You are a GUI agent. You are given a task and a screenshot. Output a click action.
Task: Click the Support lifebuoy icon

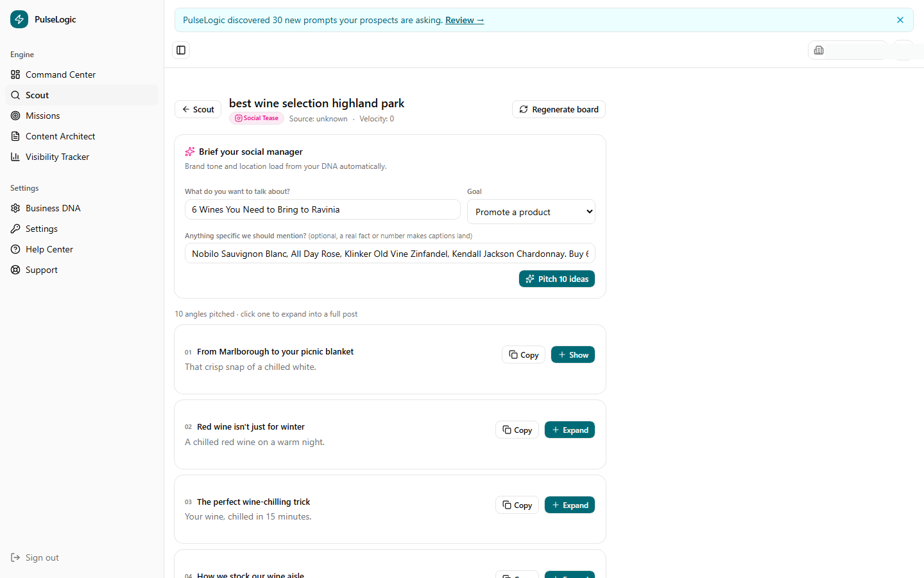click(x=15, y=270)
